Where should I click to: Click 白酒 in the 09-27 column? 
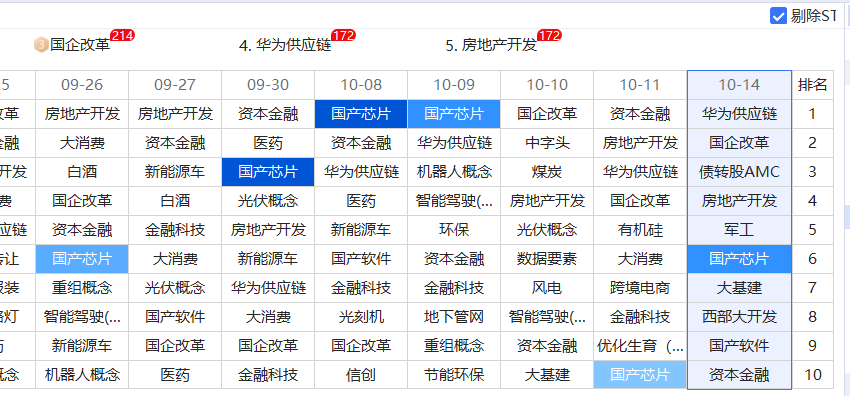click(175, 201)
